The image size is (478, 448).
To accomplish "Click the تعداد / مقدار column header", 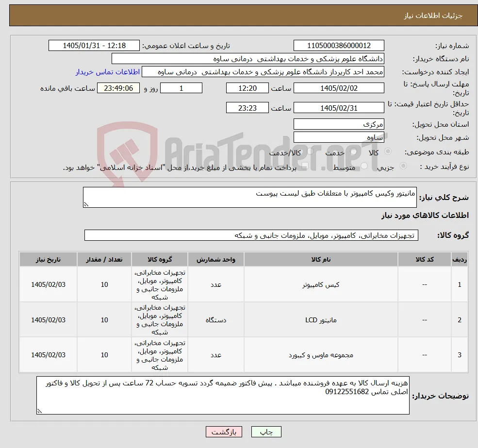I will click(104, 260).
